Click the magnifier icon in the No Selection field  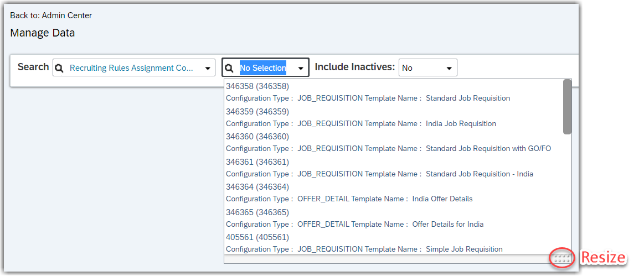(229, 68)
